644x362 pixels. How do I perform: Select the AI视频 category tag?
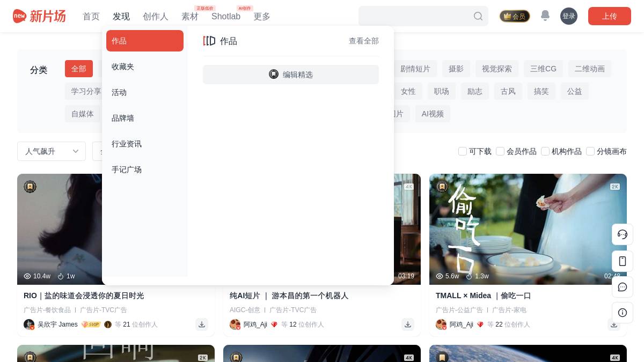433,114
